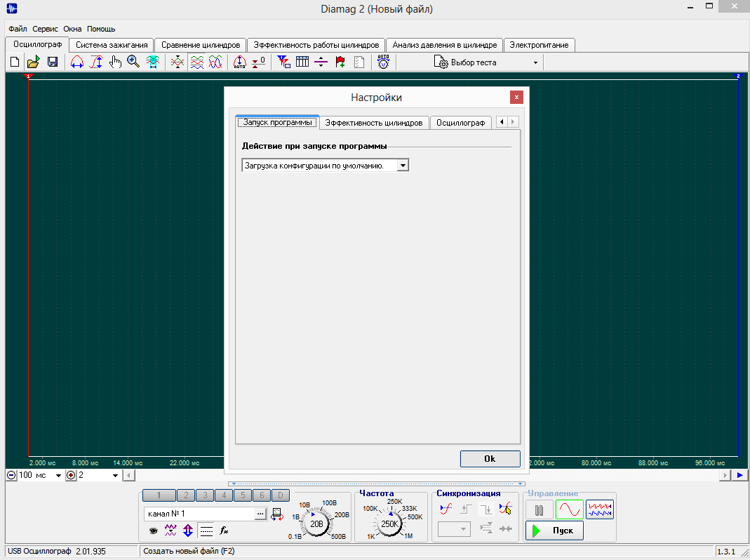This screenshot has height=560, width=750.
Task: Click the channel name ellipsis button
Action: click(x=260, y=514)
